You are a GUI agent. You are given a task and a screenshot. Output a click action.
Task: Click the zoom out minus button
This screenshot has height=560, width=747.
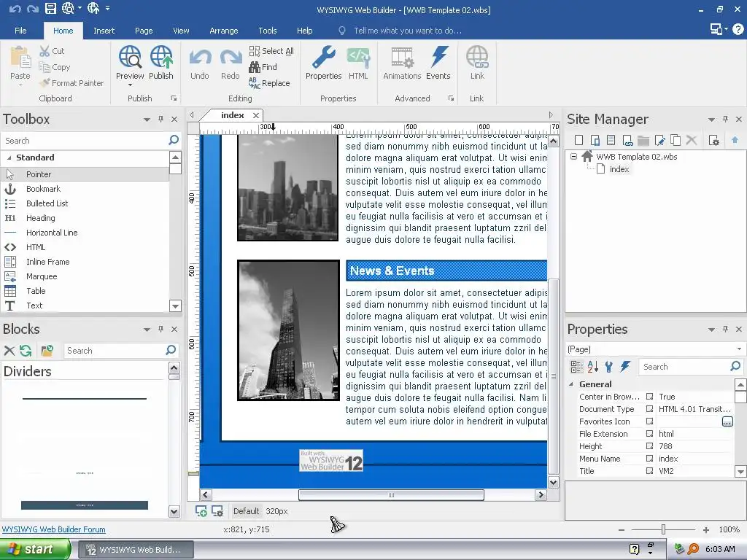[x=622, y=529]
